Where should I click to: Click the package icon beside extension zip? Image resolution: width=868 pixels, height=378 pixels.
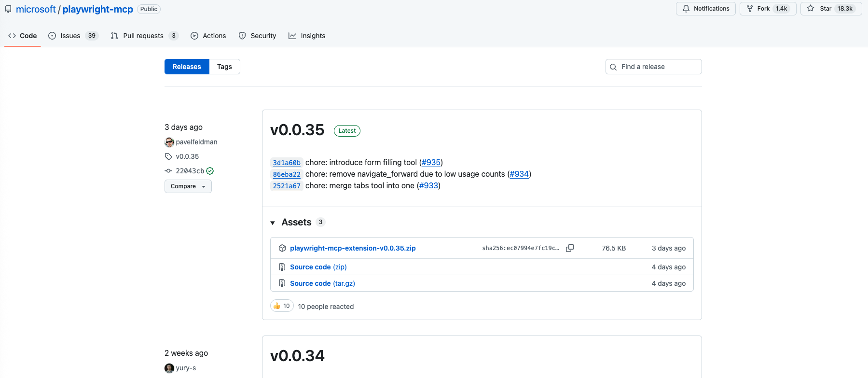[x=282, y=248]
